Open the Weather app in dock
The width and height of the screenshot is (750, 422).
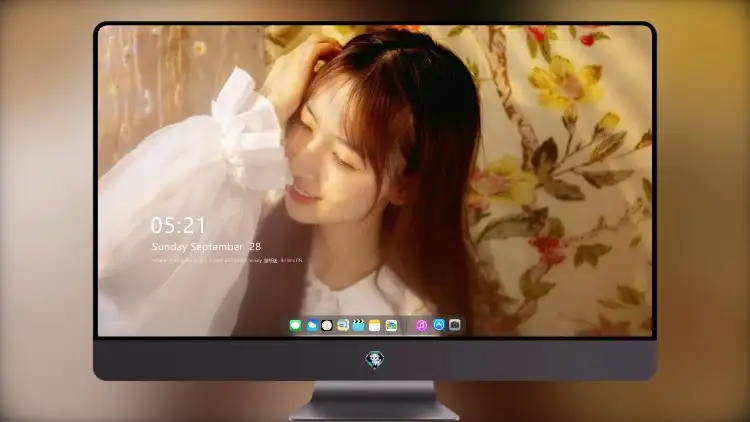pyautogui.click(x=312, y=326)
